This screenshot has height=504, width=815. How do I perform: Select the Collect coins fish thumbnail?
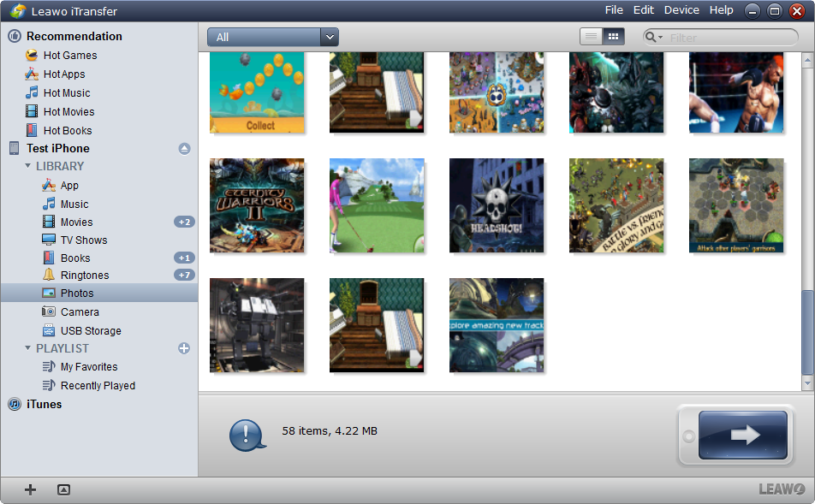click(x=257, y=92)
